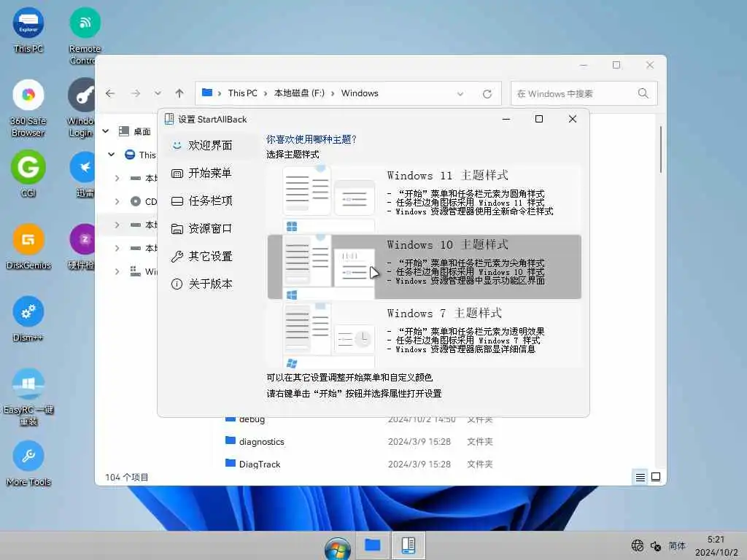Image resolution: width=747 pixels, height=560 pixels.
Task: Close the StartAllBack settings window
Action: point(573,119)
